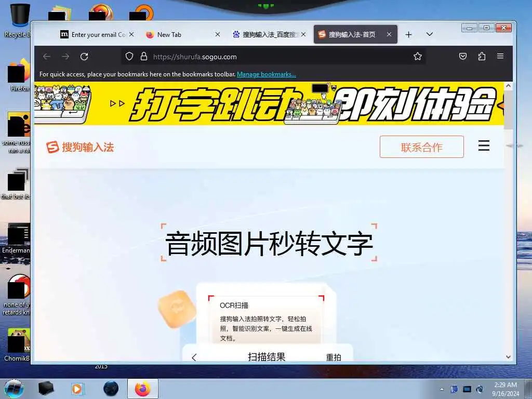Viewport: 532px width, 399px height.
Task: Open network tray icon
Action: (x=467, y=389)
